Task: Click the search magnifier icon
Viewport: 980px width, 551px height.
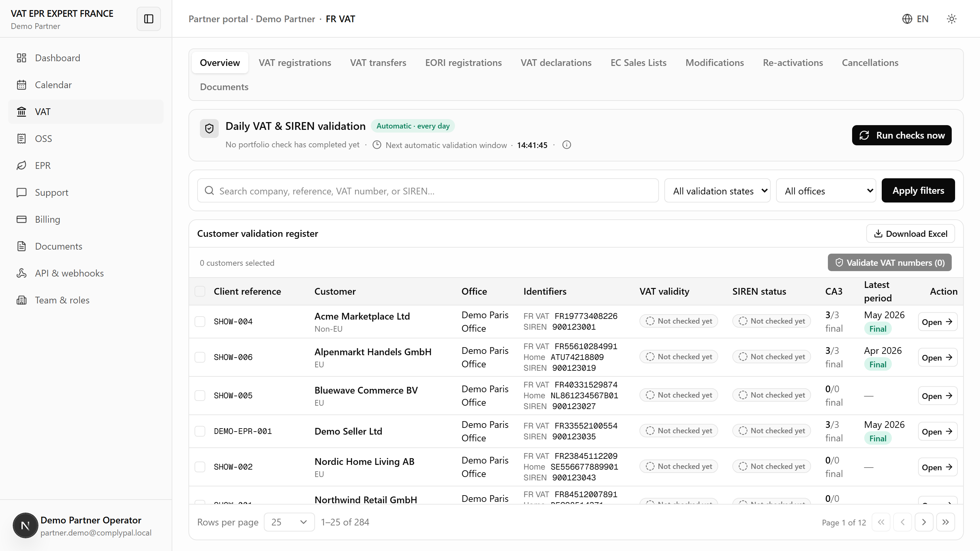Action: pyautogui.click(x=209, y=190)
